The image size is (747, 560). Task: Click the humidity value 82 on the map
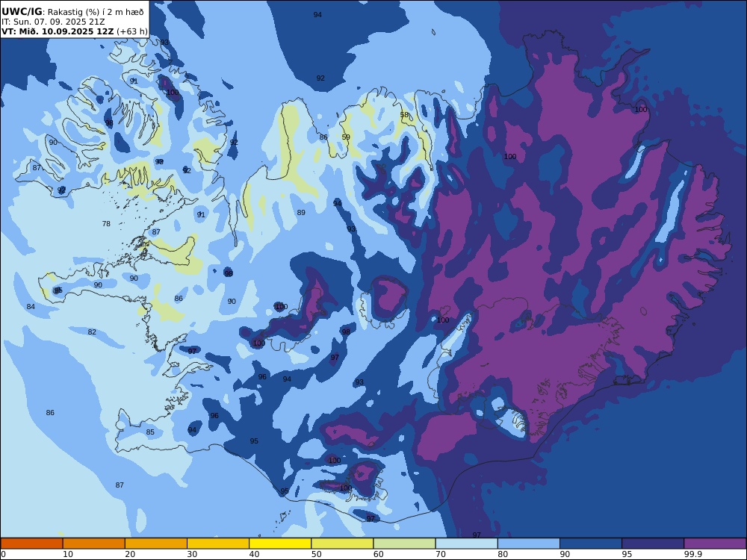(92, 332)
